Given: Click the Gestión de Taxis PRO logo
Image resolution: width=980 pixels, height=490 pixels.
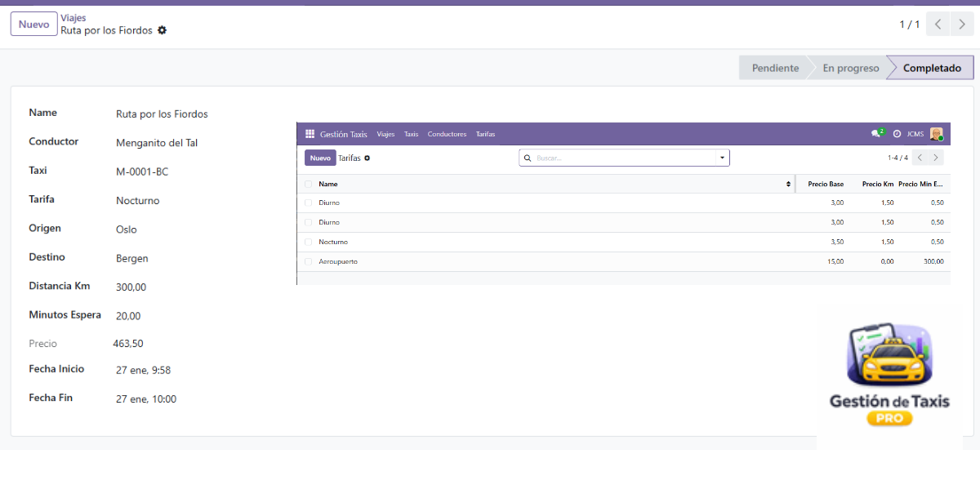Looking at the screenshot, I should click(889, 375).
